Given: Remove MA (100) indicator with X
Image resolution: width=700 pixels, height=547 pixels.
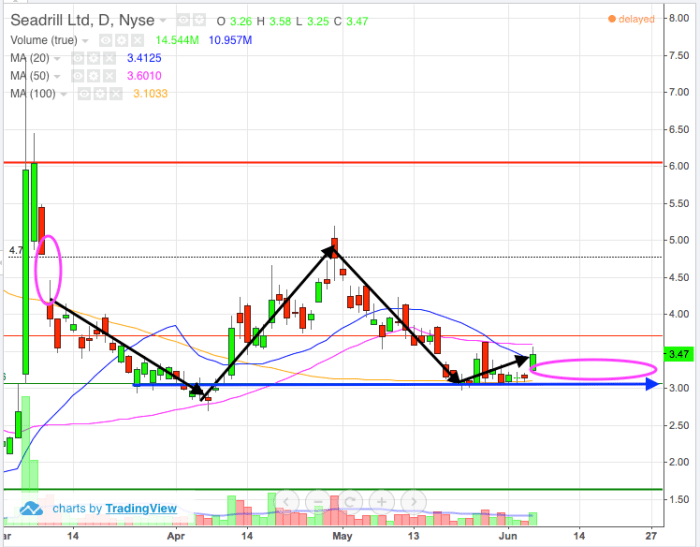Looking at the screenshot, I should pyautogui.click(x=116, y=94).
